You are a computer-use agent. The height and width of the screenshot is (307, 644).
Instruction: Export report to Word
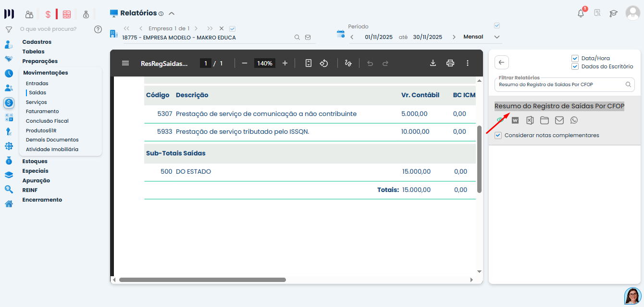[x=515, y=120]
